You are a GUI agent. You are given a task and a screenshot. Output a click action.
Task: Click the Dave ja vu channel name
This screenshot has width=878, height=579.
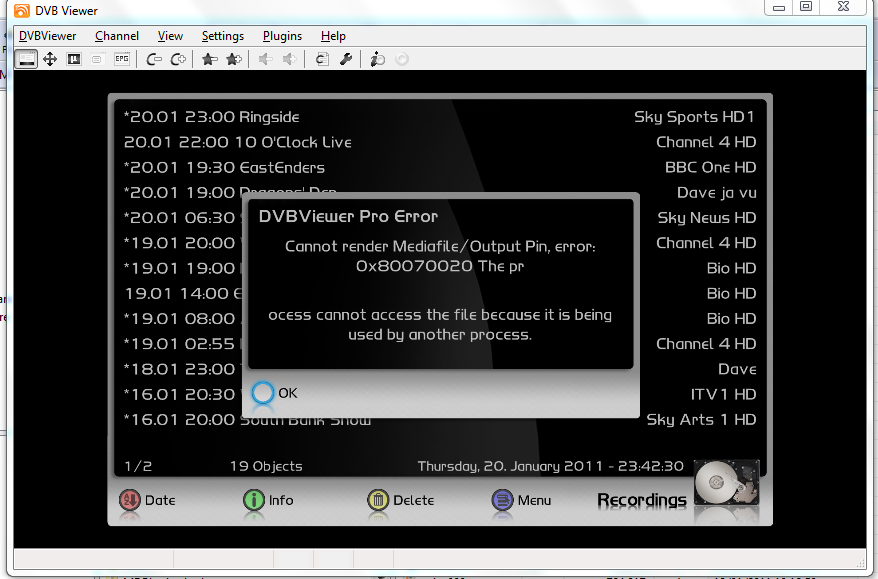pos(717,193)
